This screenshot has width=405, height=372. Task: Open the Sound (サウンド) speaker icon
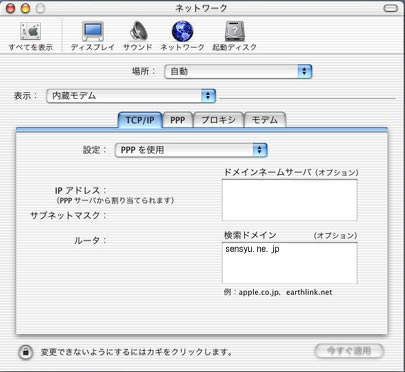click(138, 31)
